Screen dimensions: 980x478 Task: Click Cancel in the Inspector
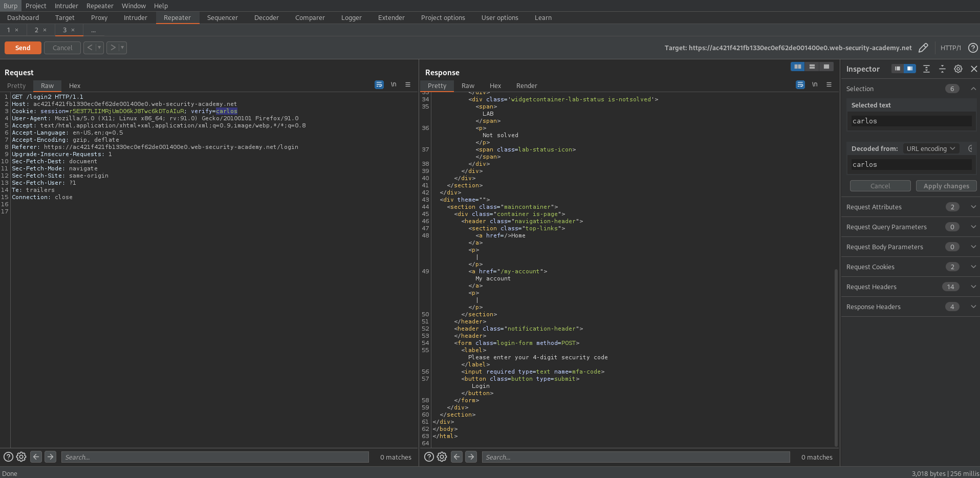[880, 186]
